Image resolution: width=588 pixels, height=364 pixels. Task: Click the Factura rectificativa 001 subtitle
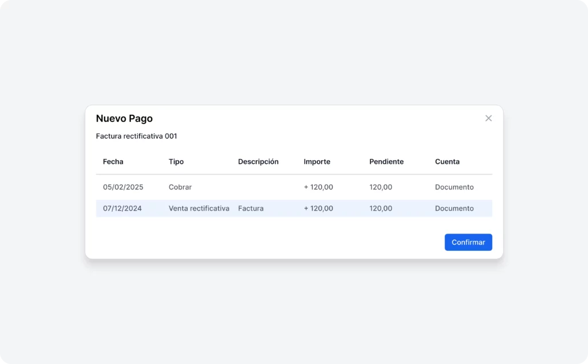[137, 136]
